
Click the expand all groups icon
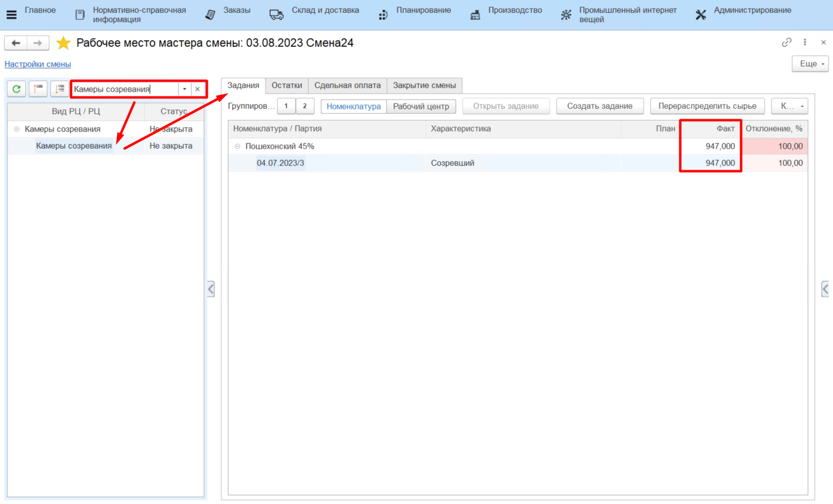[60, 89]
